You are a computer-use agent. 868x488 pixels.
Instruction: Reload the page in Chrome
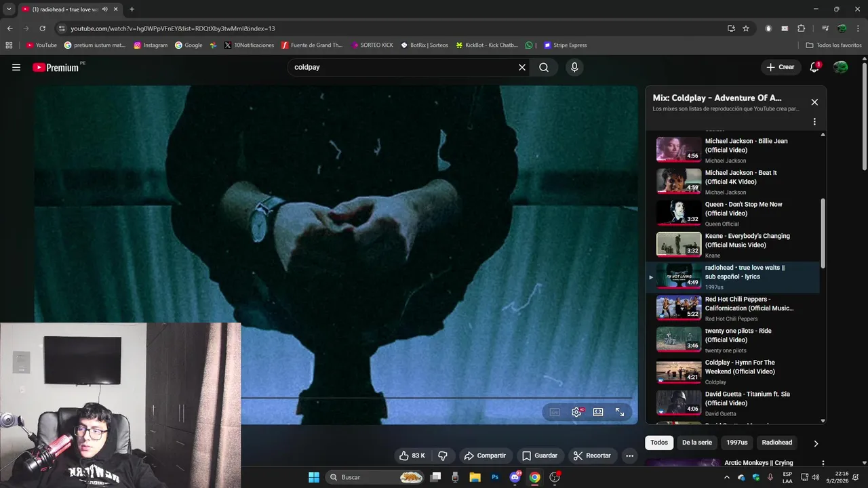(42, 28)
